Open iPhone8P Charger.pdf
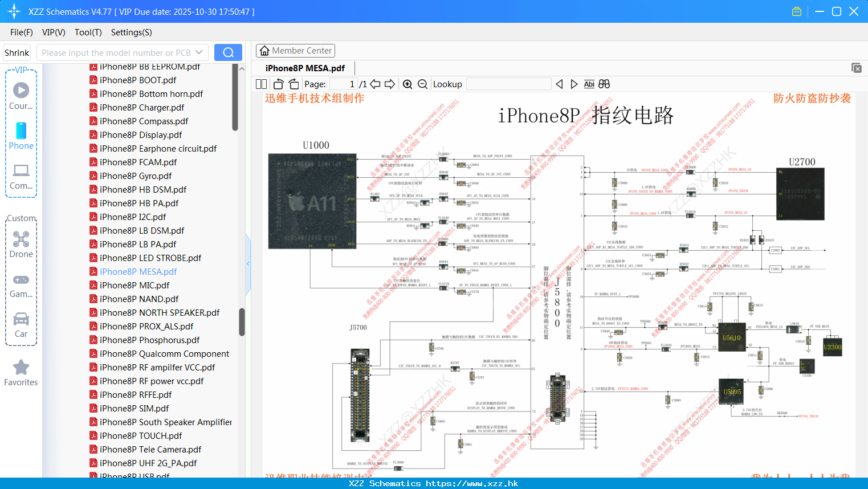 point(142,108)
